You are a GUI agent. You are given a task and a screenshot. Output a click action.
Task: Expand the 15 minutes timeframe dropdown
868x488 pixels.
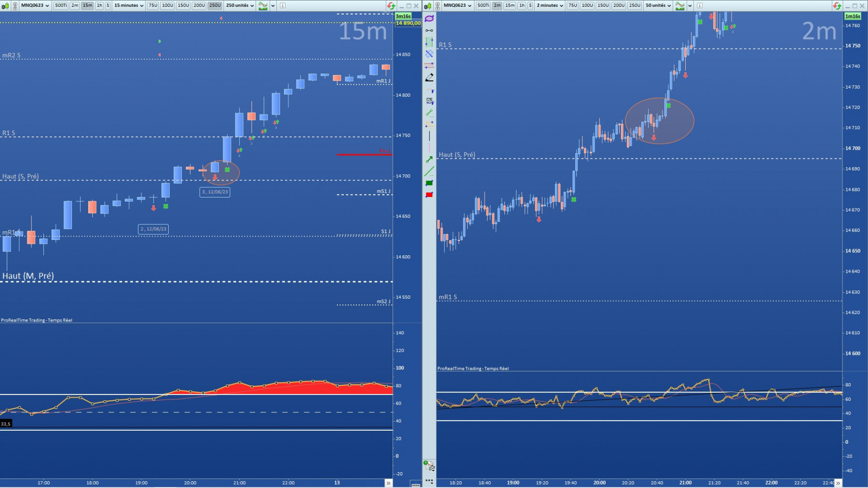click(128, 5)
